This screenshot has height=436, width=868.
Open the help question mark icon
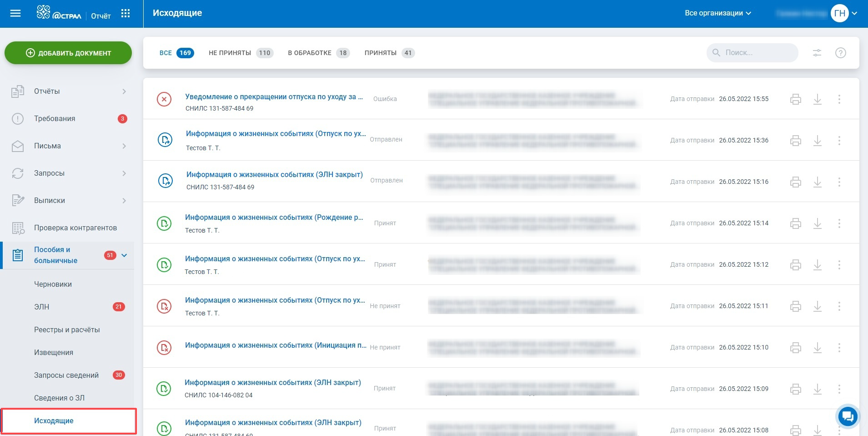(840, 53)
